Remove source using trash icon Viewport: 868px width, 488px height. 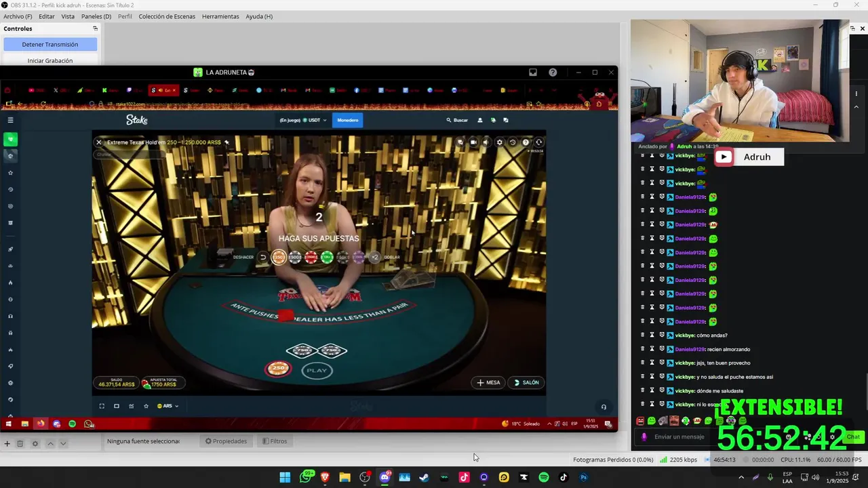20,444
